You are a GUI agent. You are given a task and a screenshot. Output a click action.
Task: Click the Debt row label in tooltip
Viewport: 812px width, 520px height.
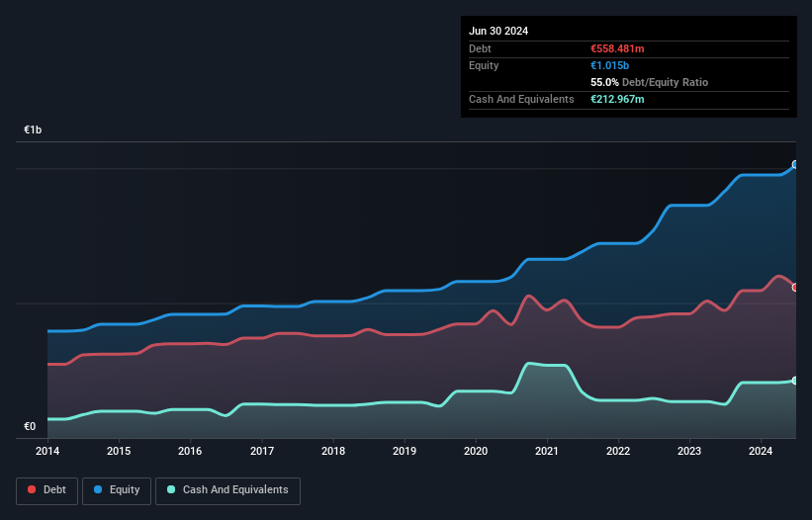point(480,48)
